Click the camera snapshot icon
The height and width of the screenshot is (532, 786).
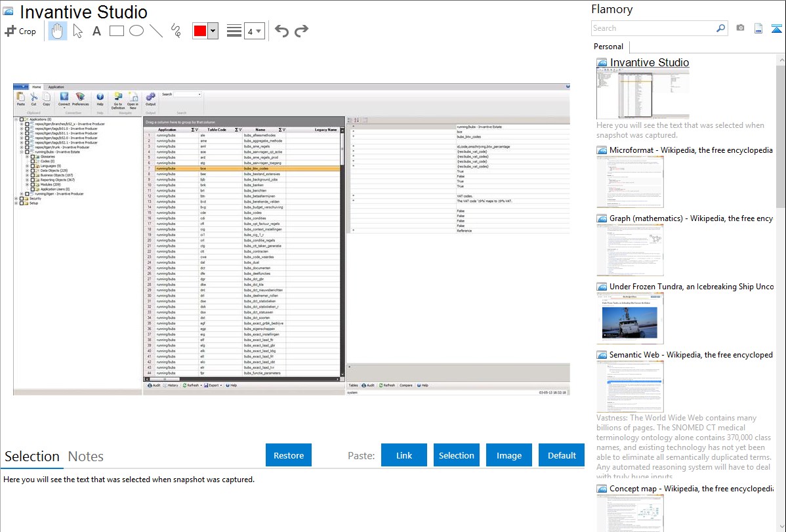(x=740, y=28)
